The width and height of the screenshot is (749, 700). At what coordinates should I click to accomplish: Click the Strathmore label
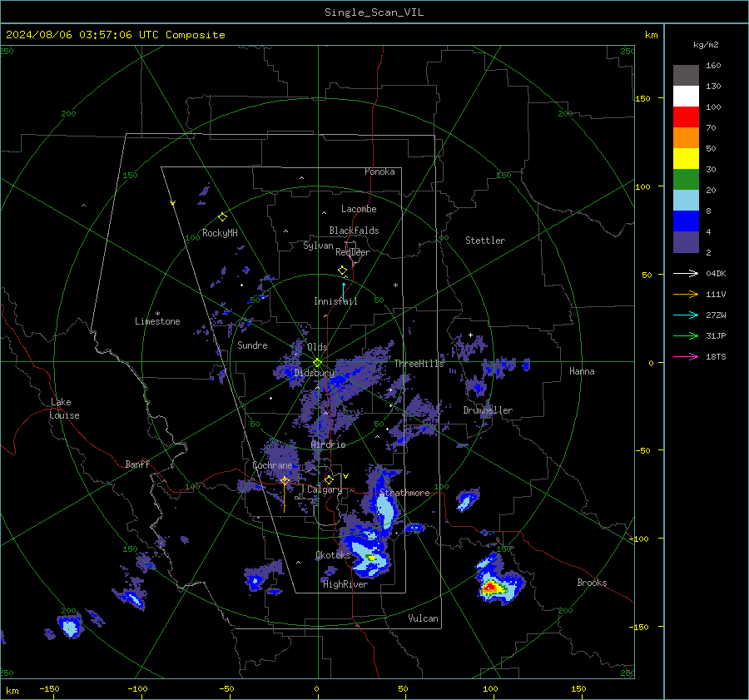(404, 493)
